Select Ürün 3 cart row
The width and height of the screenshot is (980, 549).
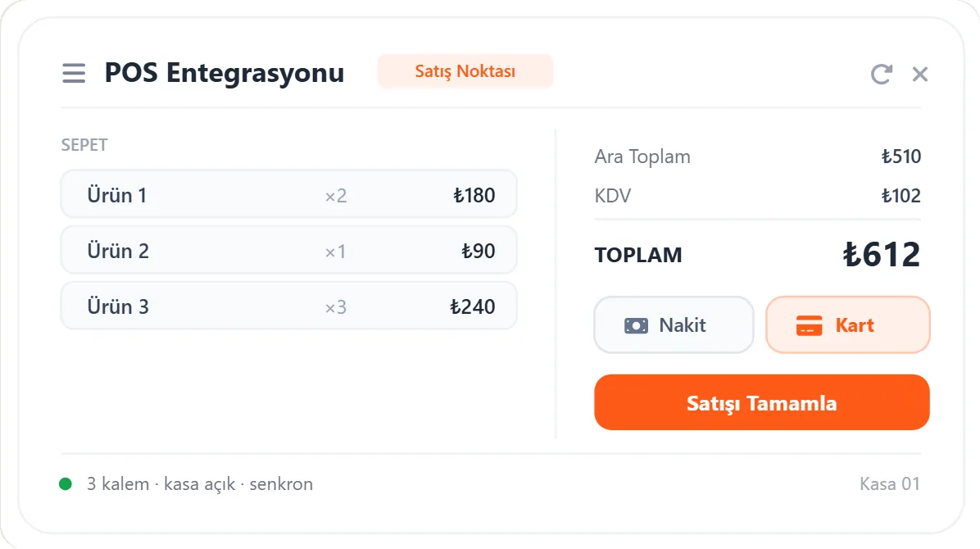click(x=288, y=306)
